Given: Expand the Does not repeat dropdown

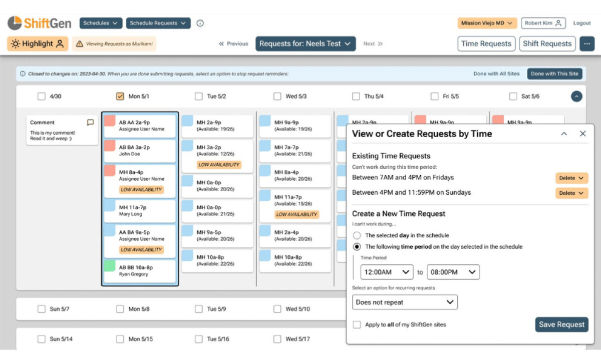Looking at the screenshot, I should pyautogui.click(x=404, y=302).
